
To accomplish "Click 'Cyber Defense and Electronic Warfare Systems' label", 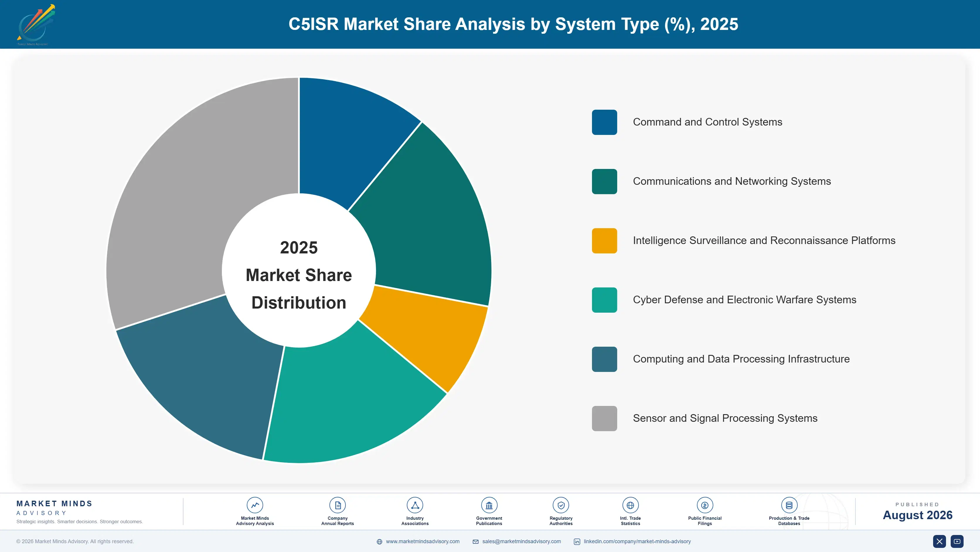I will pyautogui.click(x=744, y=300).
